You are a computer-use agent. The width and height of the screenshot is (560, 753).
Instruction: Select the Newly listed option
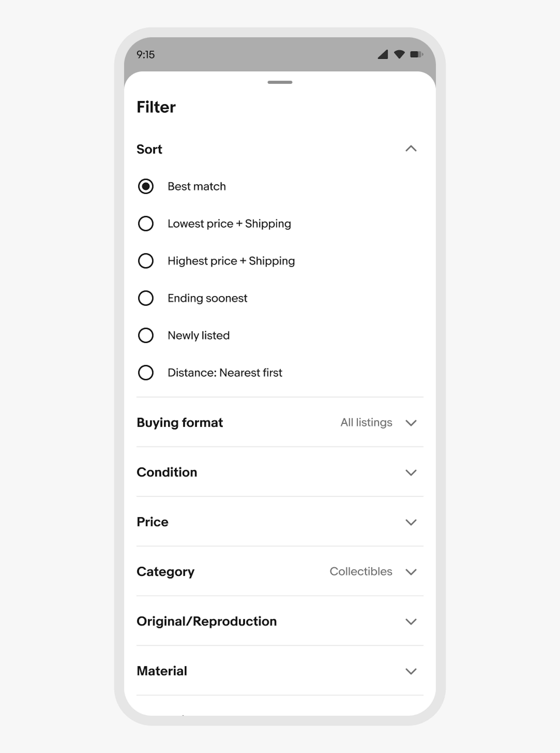click(146, 335)
